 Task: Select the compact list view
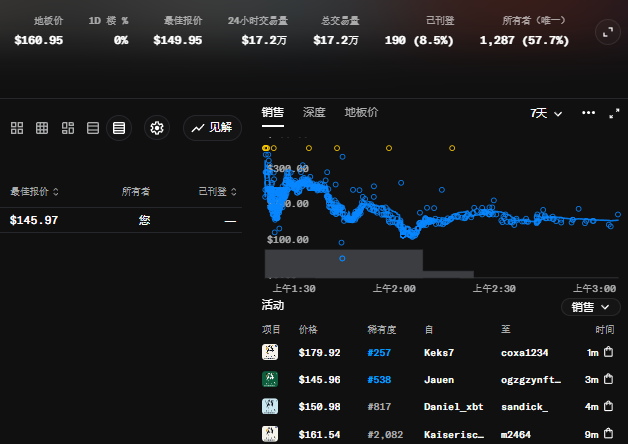pos(119,128)
